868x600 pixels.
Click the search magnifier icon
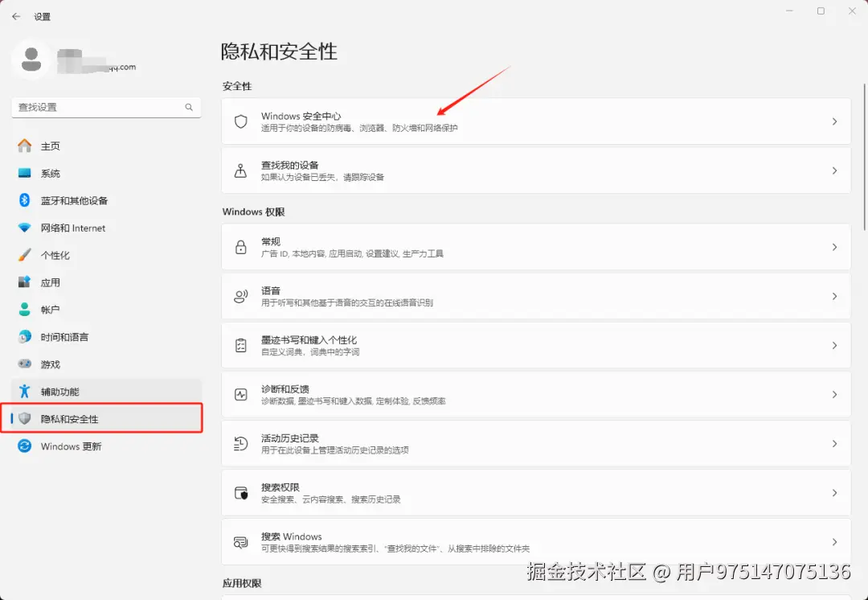189,107
